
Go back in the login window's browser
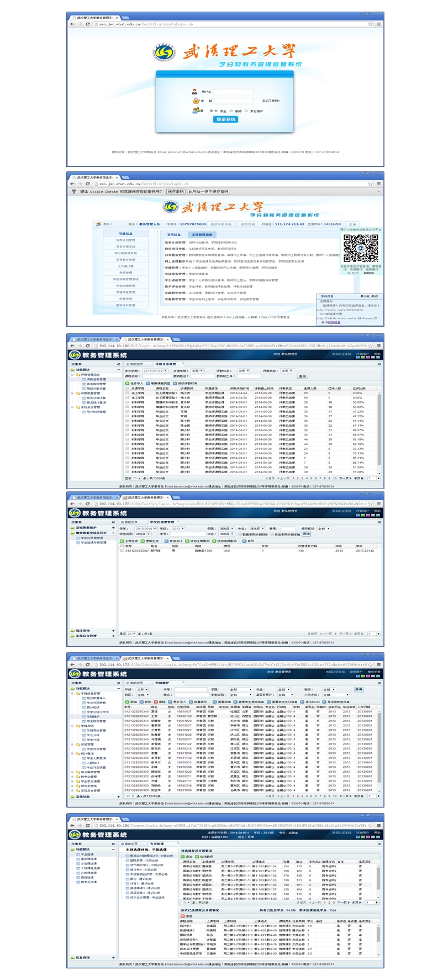click(x=72, y=24)
